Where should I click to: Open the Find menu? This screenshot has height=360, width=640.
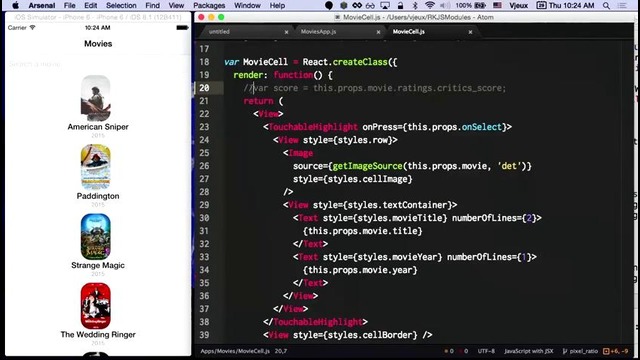point(152,5)
